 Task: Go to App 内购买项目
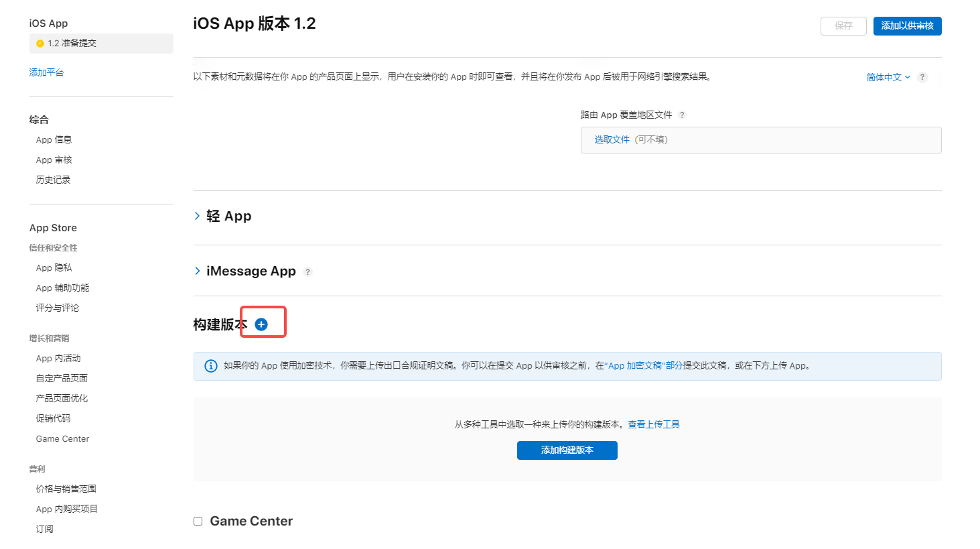[66, 509]
